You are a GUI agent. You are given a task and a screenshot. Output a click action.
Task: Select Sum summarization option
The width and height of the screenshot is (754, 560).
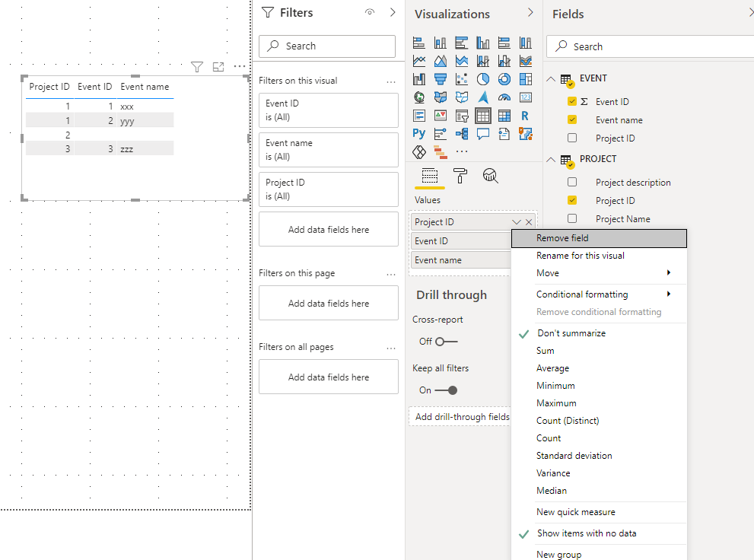click(x=599, y=351)
